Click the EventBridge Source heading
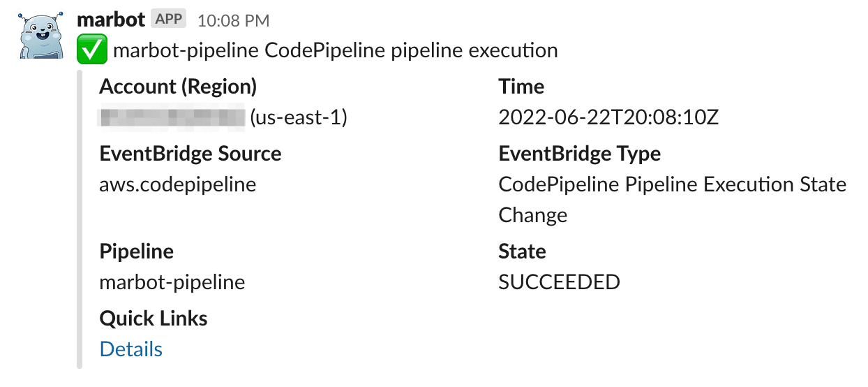Screen dimensions: 868x387 (x=190, y=154)
